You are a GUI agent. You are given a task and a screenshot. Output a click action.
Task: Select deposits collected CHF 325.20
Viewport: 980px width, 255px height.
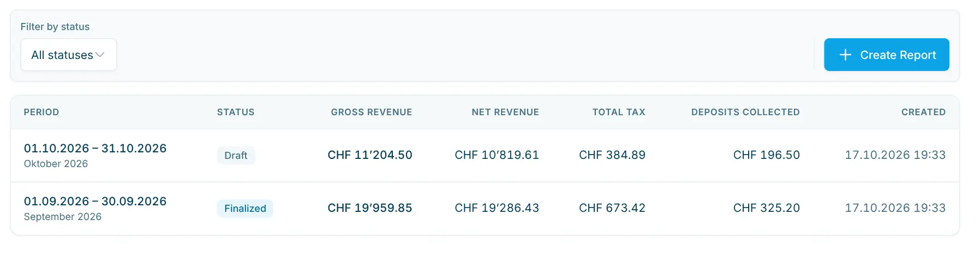[x=767, y=208]
